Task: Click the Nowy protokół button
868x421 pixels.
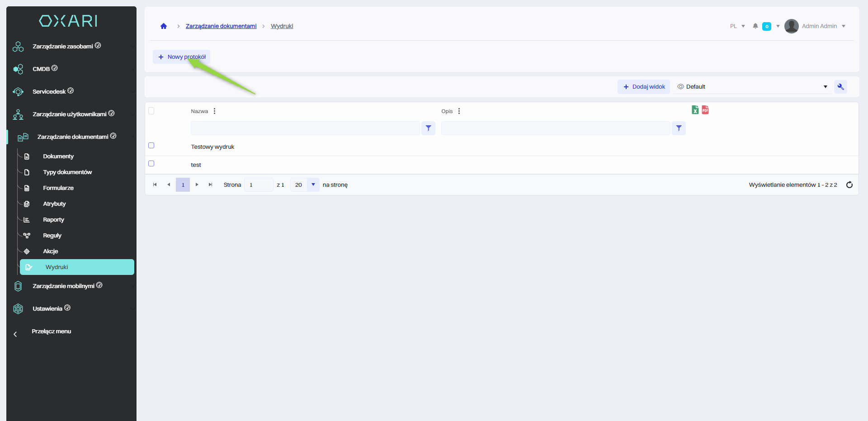Action: tap(182, 57)
